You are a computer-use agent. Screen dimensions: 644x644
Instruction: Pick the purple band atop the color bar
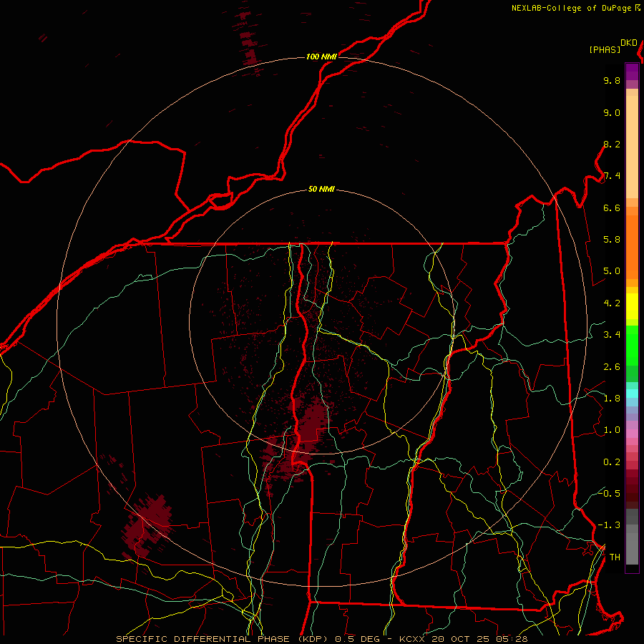pyautogui.click(x=632, y=72)
